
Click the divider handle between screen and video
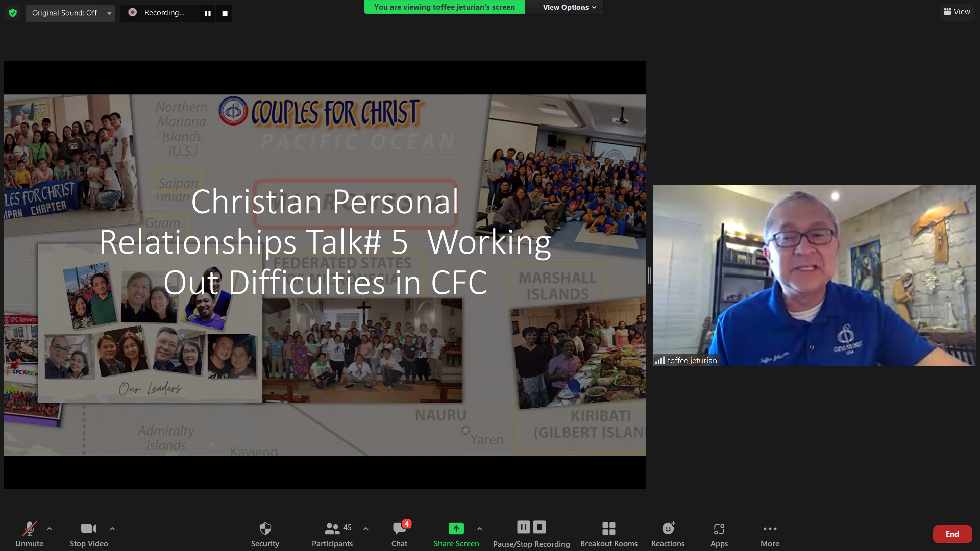tap(649, 275)
